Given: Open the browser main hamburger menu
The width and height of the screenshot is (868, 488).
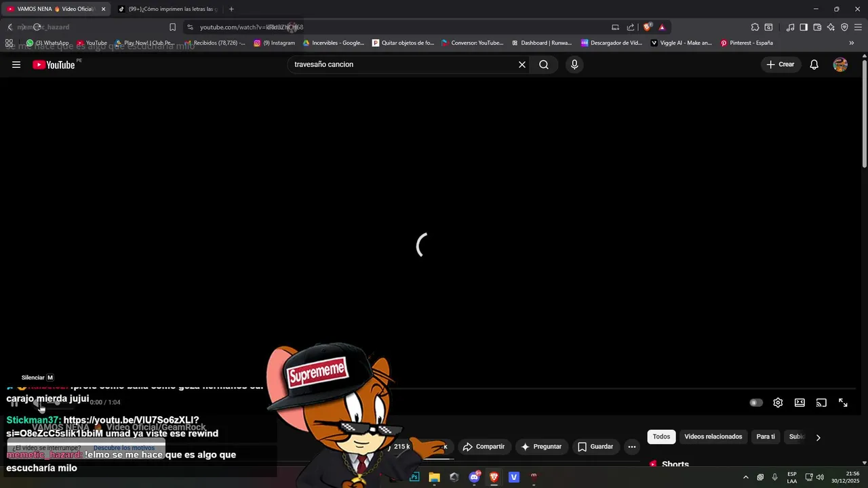Looking at the screenshot, I should 858,27.
